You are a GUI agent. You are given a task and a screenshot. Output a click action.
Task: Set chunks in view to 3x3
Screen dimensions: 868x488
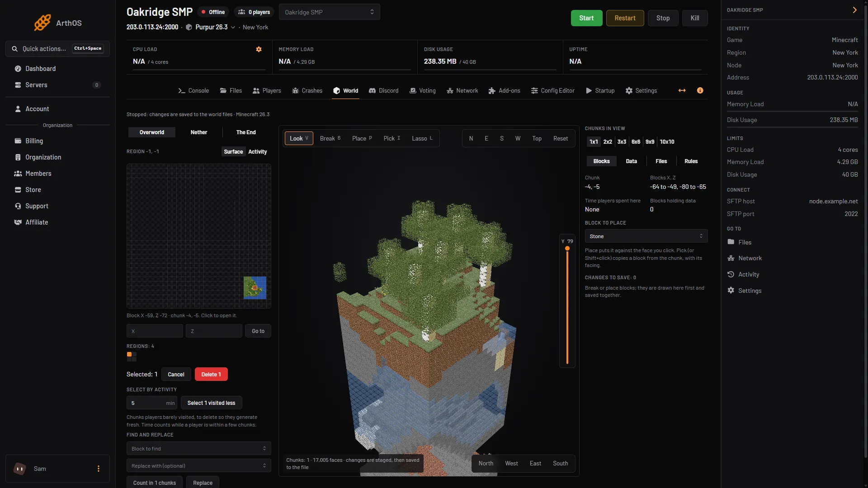[x=622, y=142]
